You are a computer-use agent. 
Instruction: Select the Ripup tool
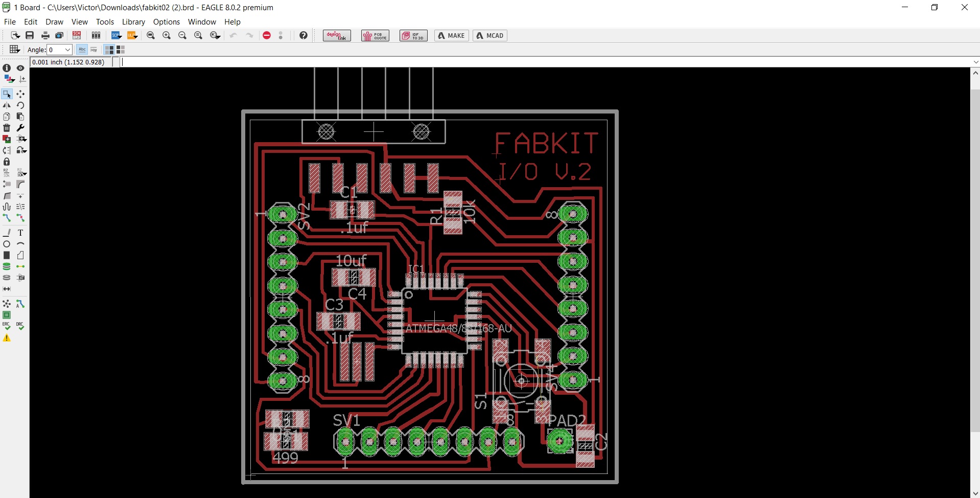click(20, 218)
